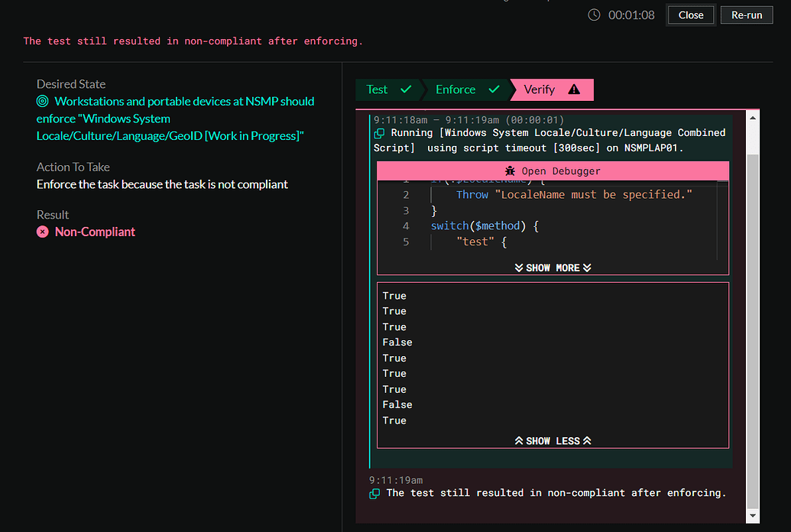Switch to the Enforce step tab

(455, 90)
